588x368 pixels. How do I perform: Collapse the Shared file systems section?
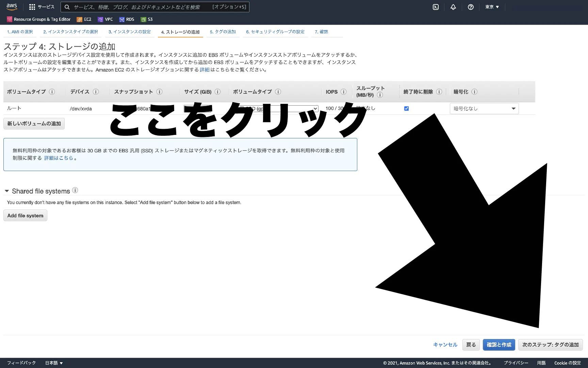click(7, 191)
